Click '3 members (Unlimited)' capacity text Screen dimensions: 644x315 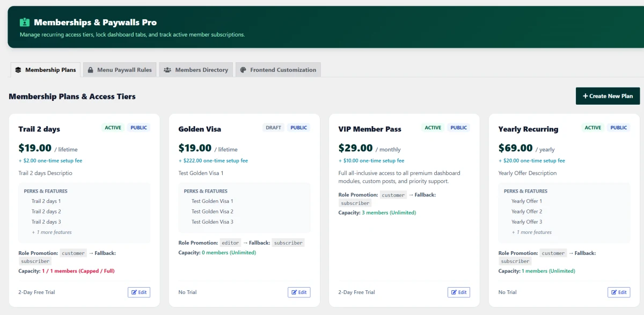click(x=389, y=213)
